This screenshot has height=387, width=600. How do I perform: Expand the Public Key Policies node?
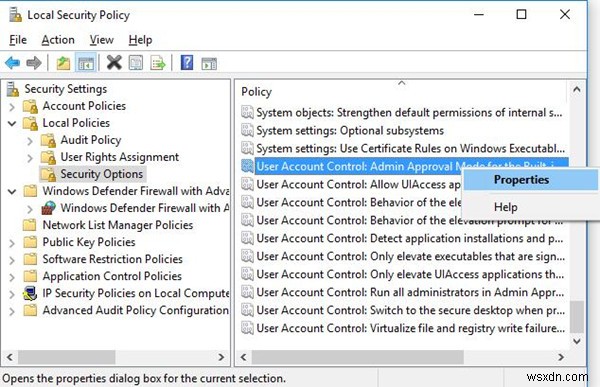(12, 243)
